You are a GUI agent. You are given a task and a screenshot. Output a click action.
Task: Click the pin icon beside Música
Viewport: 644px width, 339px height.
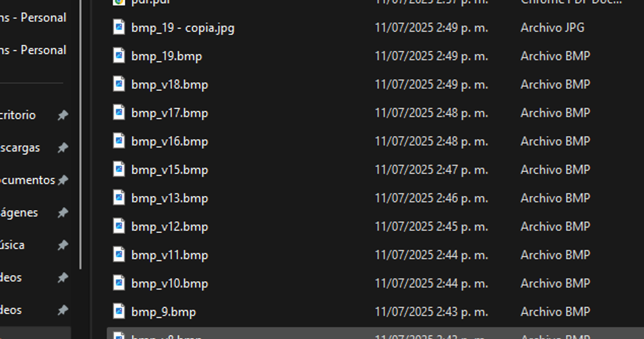coord(62,245)
